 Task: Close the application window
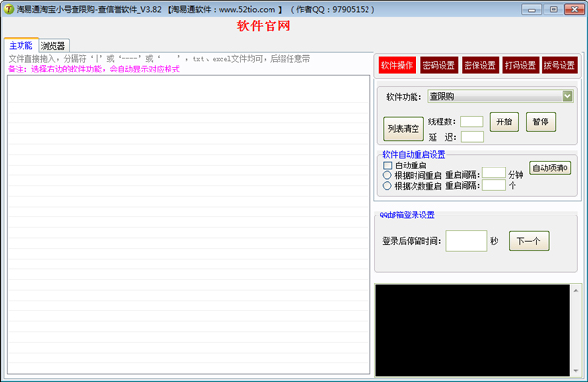coord(574,10)
